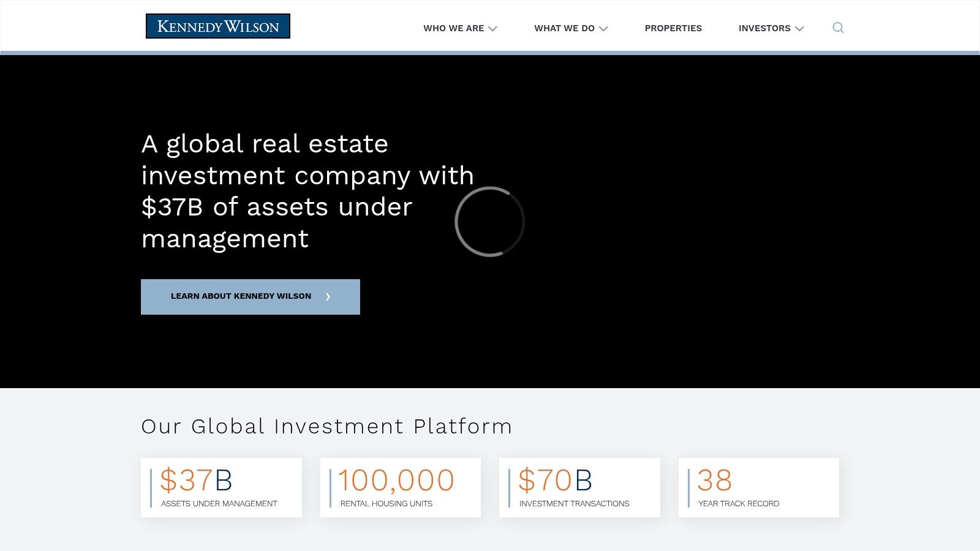Open the What We Do menu
Viewport: 980px width, 551px height.
564,28
